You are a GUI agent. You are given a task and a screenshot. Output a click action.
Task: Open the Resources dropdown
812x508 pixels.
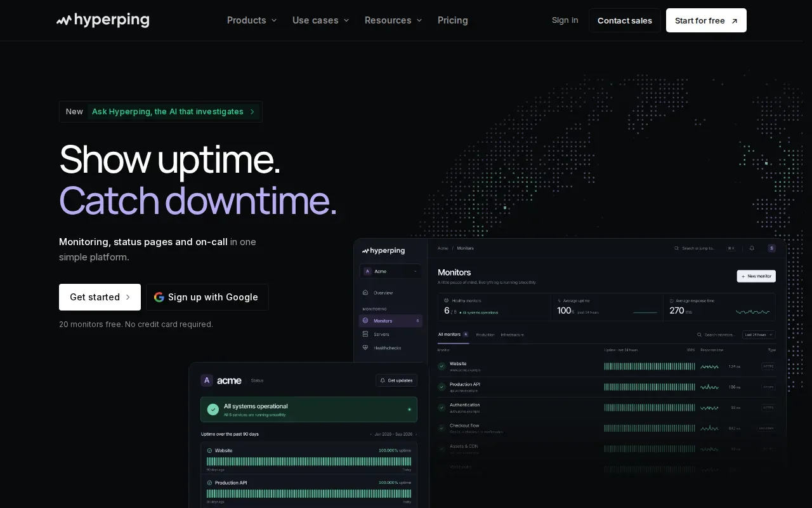[393, 20]
